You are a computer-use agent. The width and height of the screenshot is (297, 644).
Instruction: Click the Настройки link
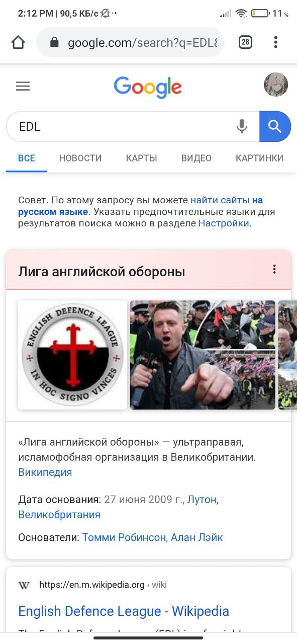point(224,223)
